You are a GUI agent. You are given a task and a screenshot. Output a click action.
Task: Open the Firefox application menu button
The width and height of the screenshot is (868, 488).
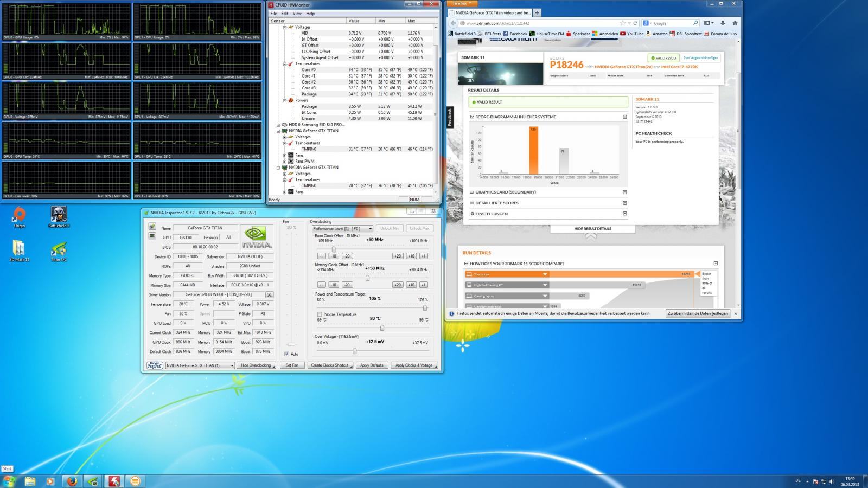click(x=462, y=3)
